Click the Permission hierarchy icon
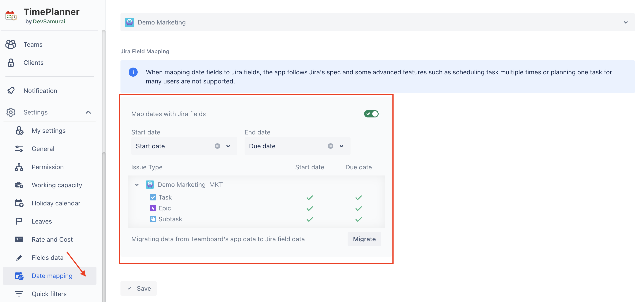The height and width of the screenshot is (302, 644). tap(19, 167)
